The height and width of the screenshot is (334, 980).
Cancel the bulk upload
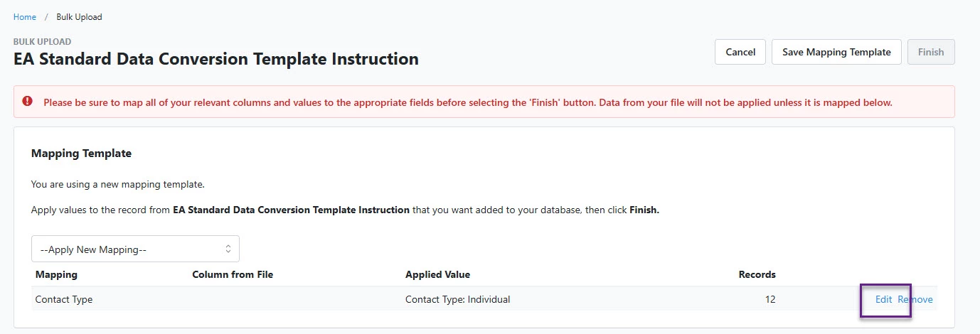(x=740, y=52)
